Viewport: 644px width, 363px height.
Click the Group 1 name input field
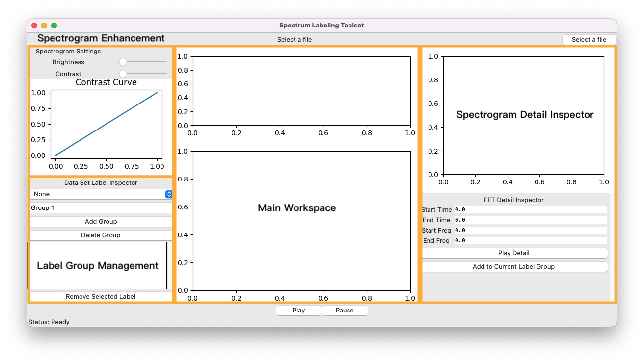click(x=101, y=208)
